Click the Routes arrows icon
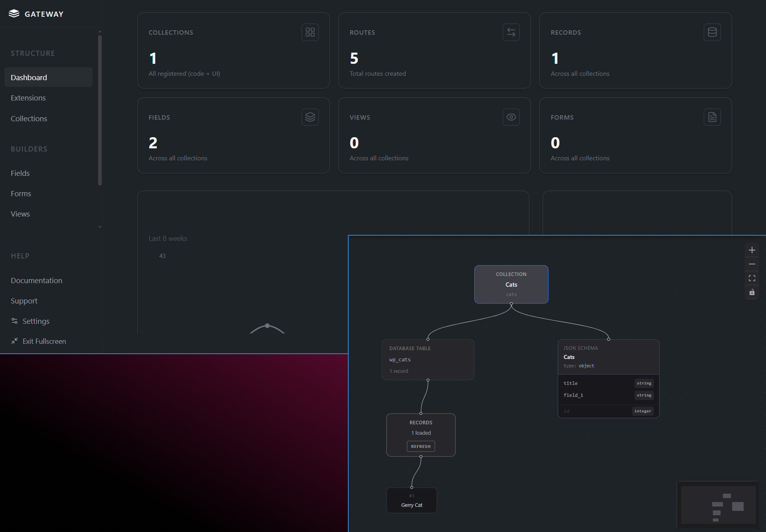The image size is (766, 532). pyautogui.click(x=511, y=32)
